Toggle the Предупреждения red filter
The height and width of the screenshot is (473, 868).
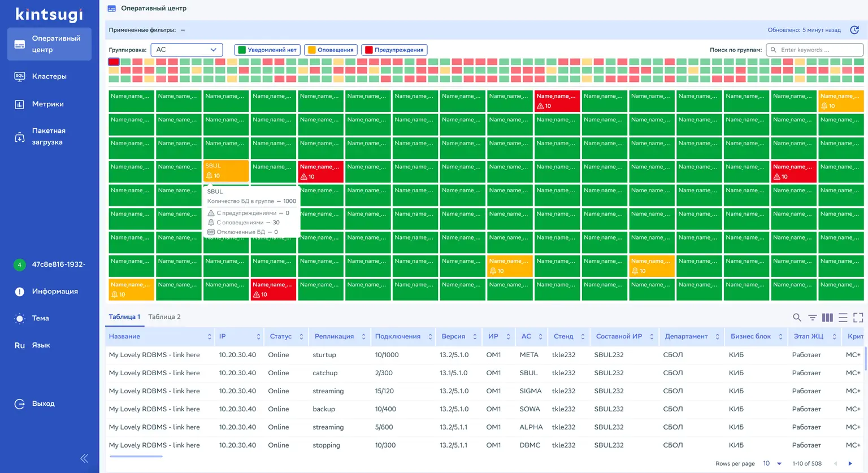[394, 50]
